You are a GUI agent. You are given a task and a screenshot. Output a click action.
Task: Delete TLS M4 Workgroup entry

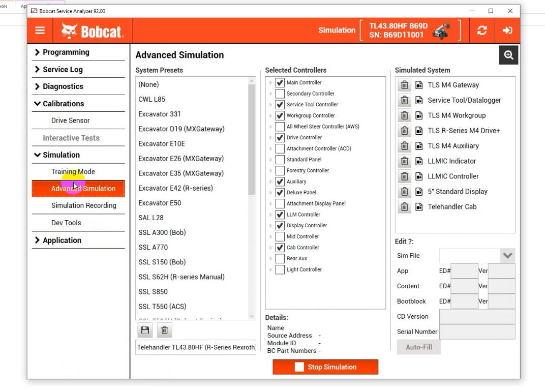point(404,115)
